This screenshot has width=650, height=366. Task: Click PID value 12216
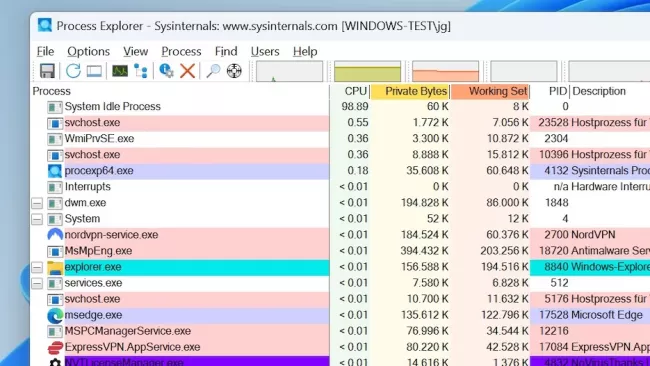tap(553, 331)
